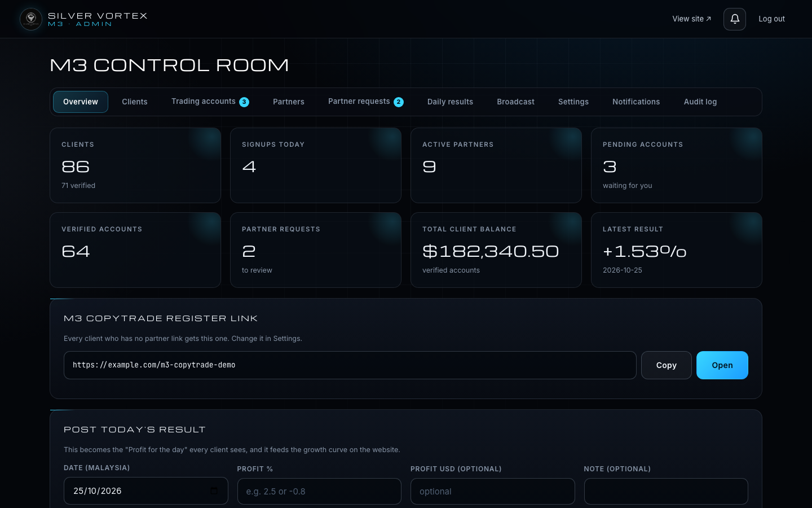
Task: Focus the Profit % input field
Action: [319, 492]
